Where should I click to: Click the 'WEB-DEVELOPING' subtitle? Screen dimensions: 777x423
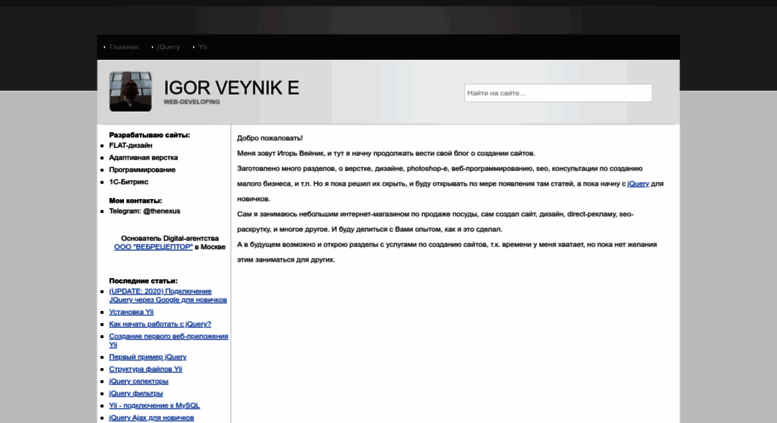coord(192,102)
